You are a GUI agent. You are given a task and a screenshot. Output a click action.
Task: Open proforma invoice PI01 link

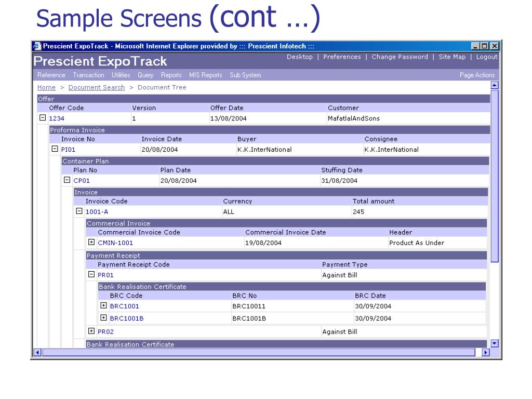point(68,150)
